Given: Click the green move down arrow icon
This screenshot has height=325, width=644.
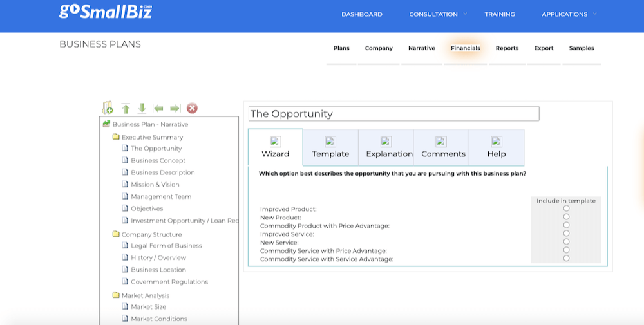Looking at the screenshot, I should pyautogui.click(x=142, y=108).
